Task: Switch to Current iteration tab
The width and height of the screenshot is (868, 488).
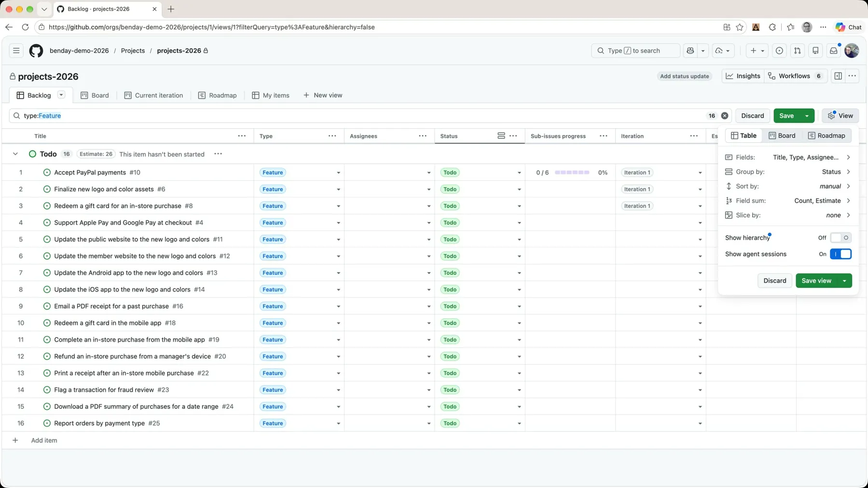Action: coord(153,95)
